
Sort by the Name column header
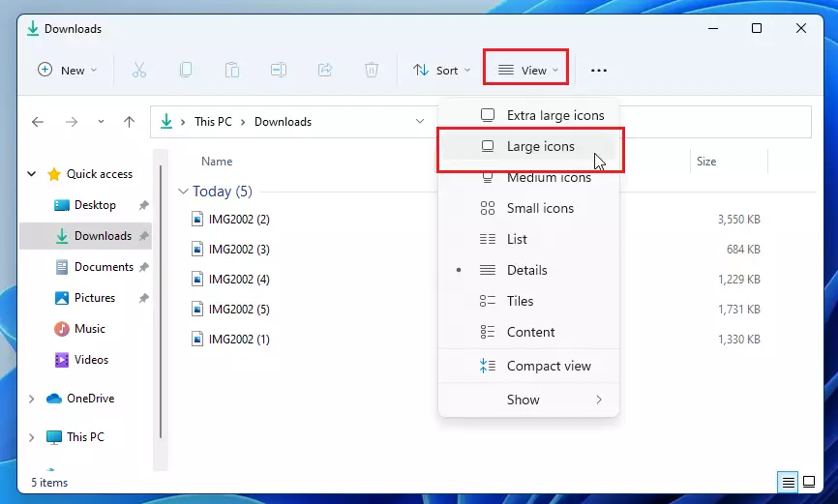217,162
